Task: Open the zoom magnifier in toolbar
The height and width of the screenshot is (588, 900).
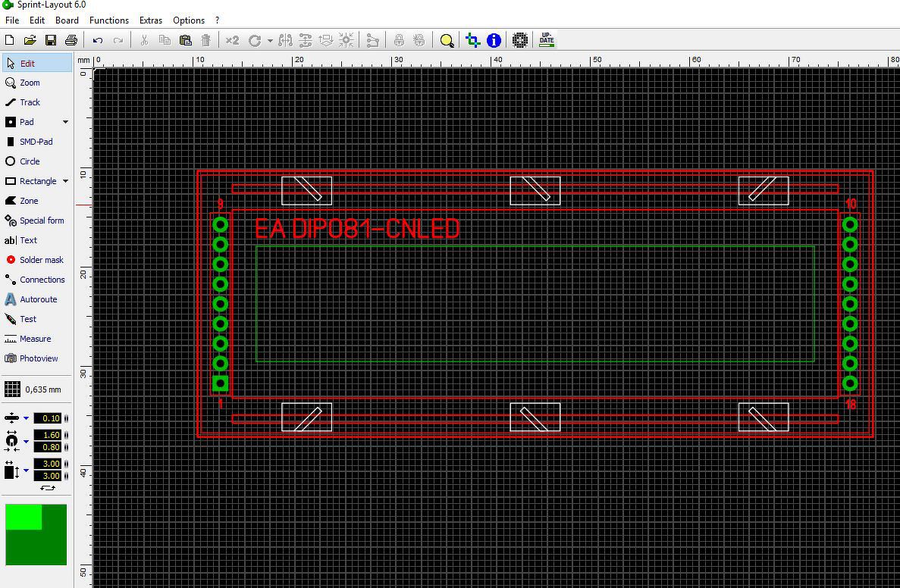Action: point(447,40)
